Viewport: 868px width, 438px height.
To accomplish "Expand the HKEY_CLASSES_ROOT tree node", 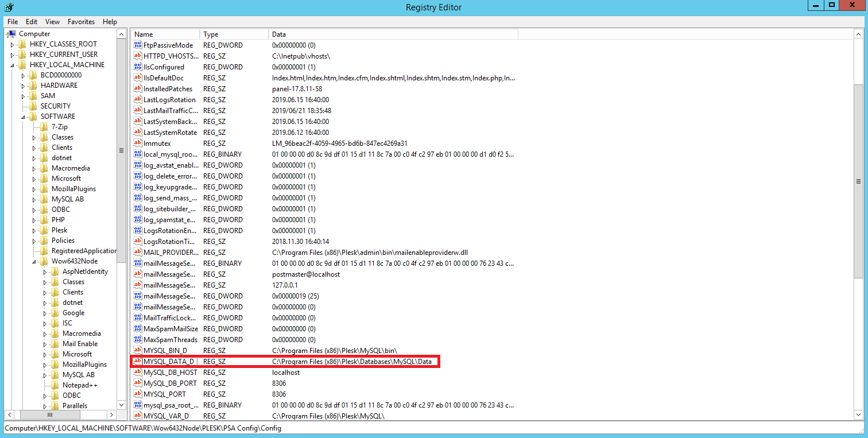I will pyautogui.click(x=12, y=45).
